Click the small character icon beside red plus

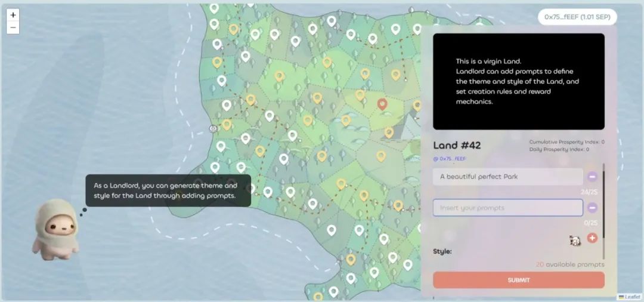click(x=575, y=241)
